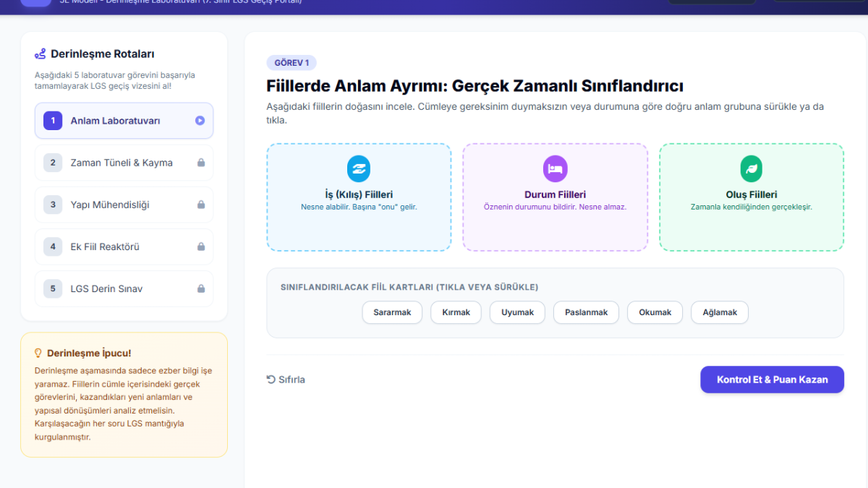Viewport: 868px width, 488px height.
Task: Click the Oluş Fiilleri drop zone
Action: (x=752, y=197)
